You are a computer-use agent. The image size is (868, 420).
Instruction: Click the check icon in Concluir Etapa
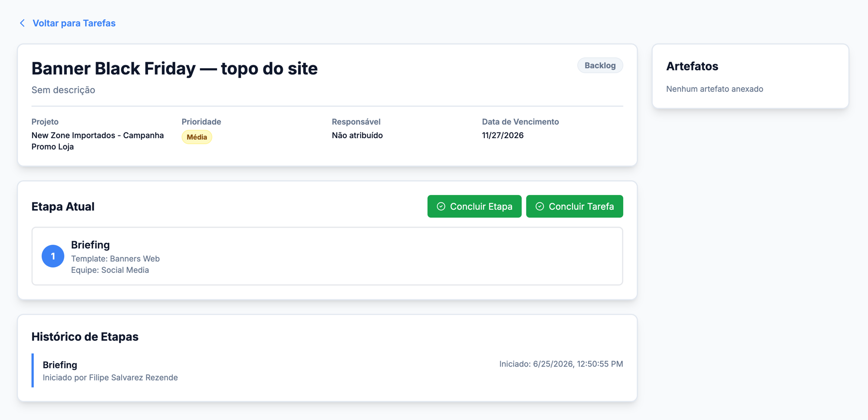point(441,206)
